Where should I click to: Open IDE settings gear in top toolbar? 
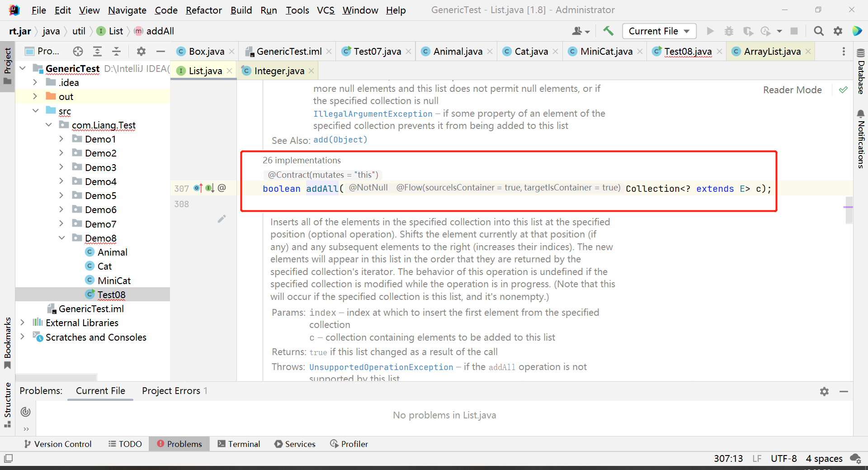(x=838, y=31)
